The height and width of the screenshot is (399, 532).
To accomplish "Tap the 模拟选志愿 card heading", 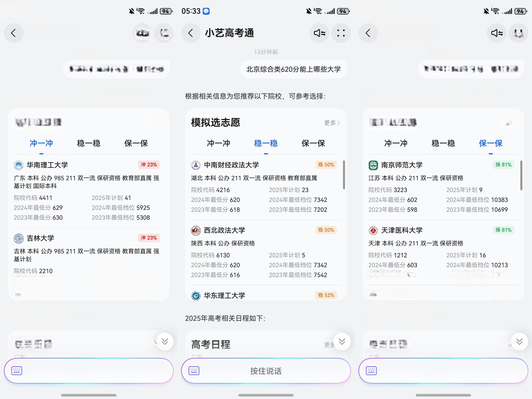I will [216, 123].
